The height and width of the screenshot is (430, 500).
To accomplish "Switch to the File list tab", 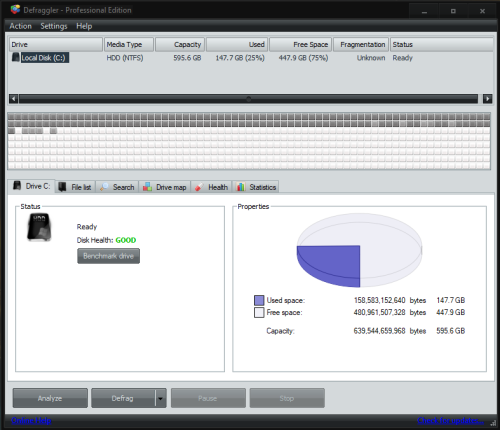I will pyautogui.click(x=76, y=187).
